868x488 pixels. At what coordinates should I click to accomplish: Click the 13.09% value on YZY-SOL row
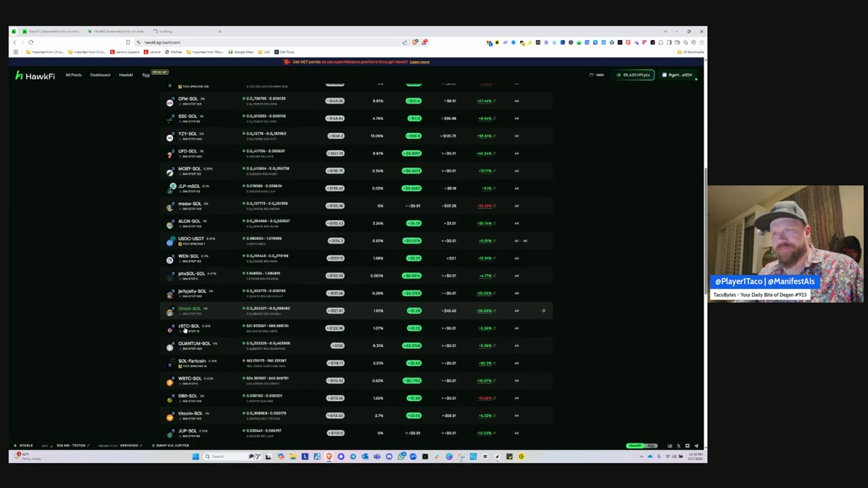377,136
